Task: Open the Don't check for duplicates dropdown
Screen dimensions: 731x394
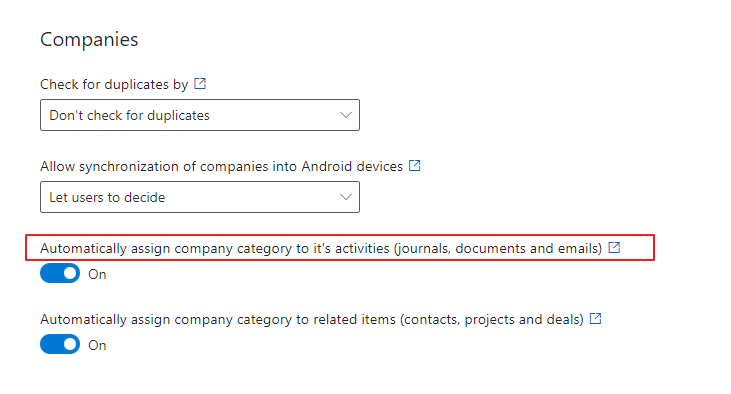Action: (x=200, y=115)
